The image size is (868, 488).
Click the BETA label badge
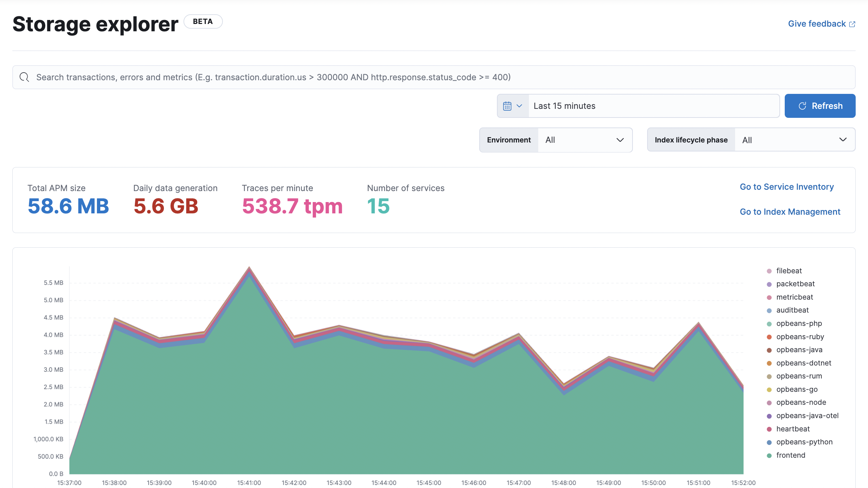coord(203,21)
